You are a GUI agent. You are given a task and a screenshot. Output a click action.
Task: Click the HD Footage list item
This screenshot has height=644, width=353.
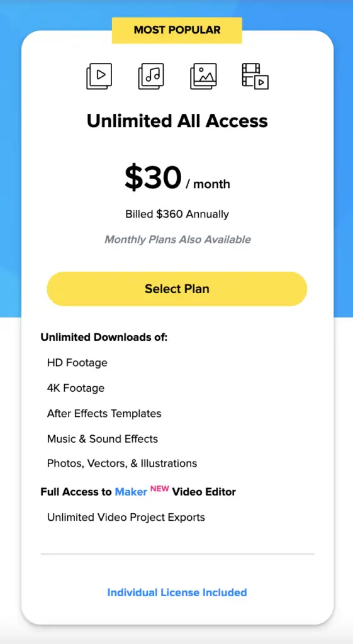77,363
